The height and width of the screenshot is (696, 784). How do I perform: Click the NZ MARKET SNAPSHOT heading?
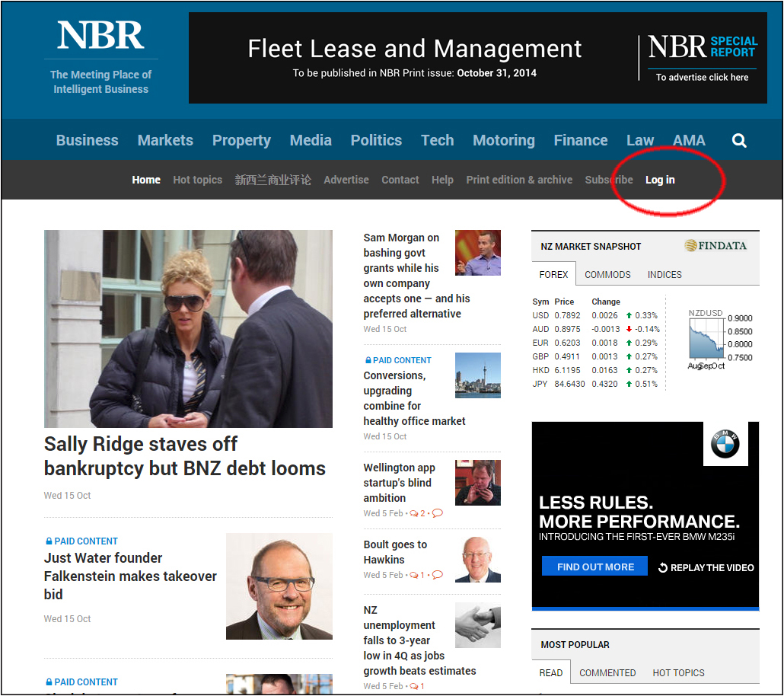[x=591, y=246]
